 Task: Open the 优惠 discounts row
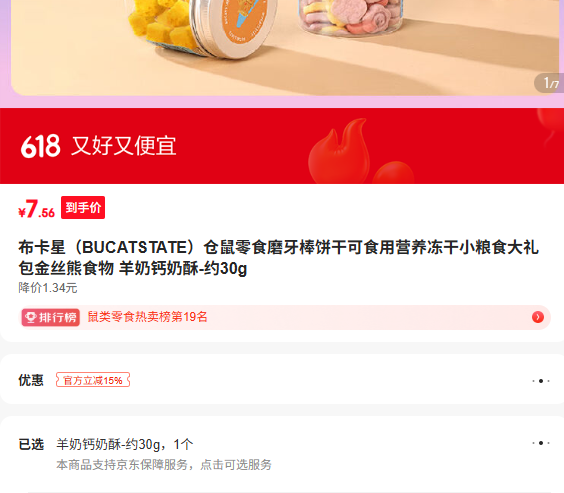point(282,380)
